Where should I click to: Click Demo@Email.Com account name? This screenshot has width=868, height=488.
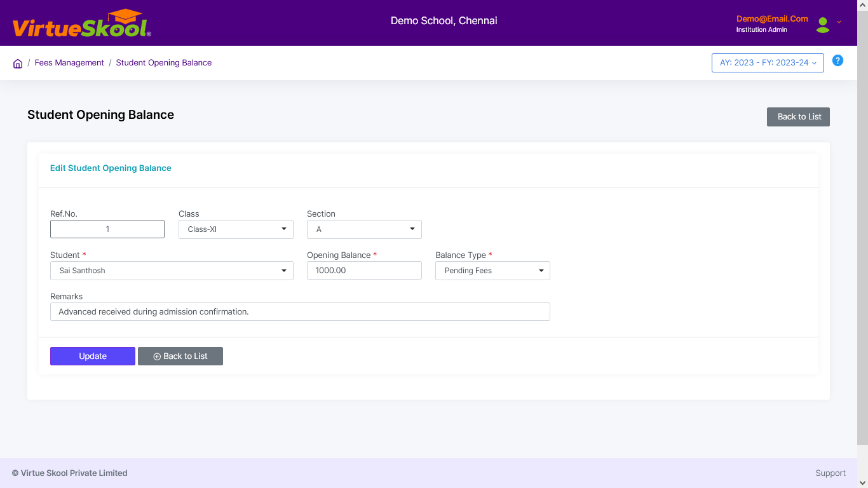(x=772, y=19)
